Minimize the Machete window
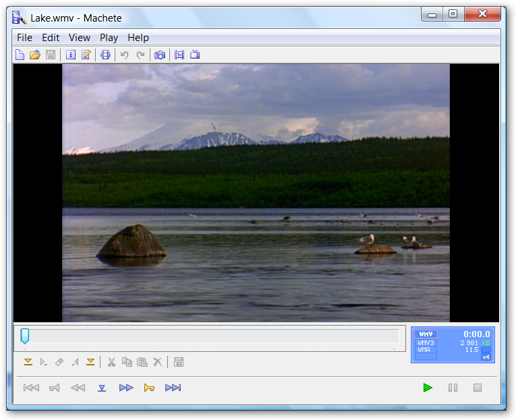Viewport: 516px width, 420px height. 432,14
